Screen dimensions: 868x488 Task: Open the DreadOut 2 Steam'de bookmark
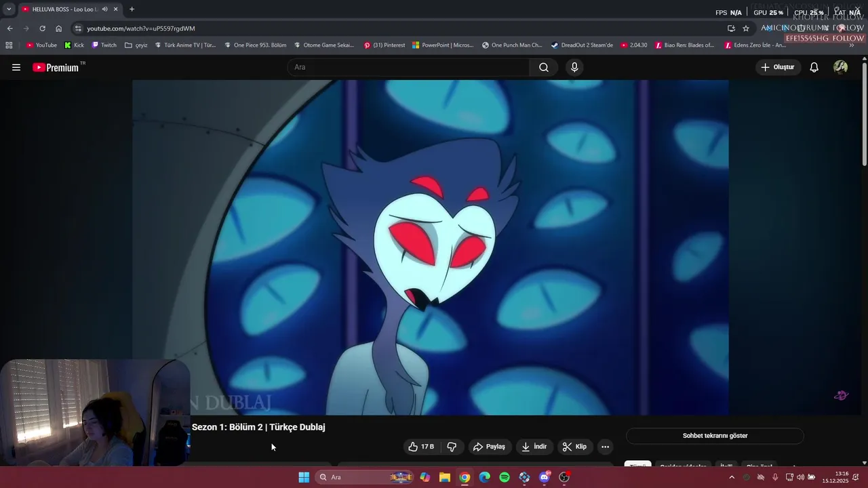[x=582, y=45]
